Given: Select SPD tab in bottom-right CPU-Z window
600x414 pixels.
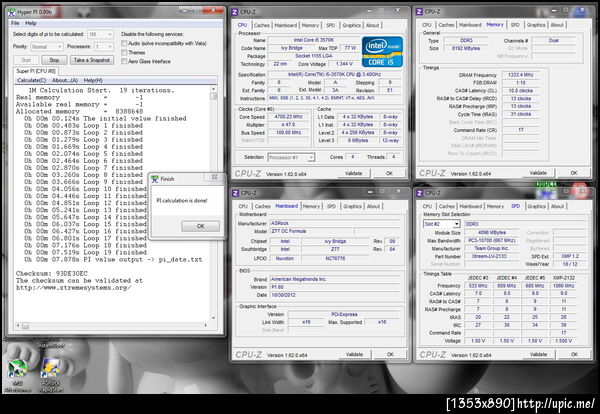Looking at the screenshot, I should [515, 206].
